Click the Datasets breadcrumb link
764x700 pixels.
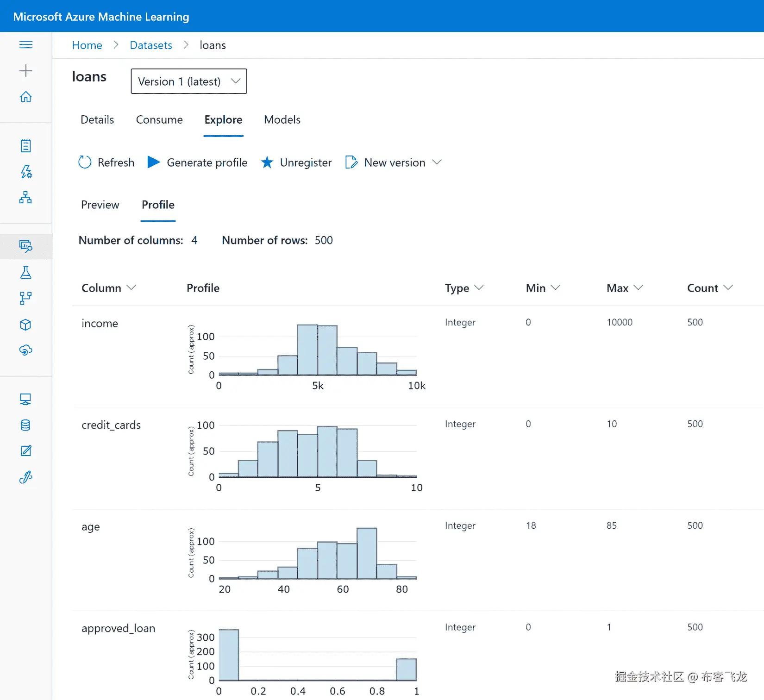pos(151,45)
